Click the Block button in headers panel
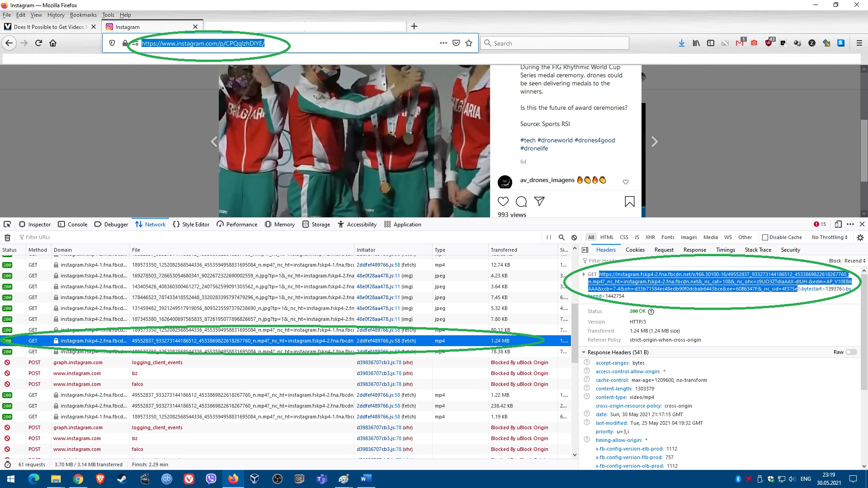Screen dimensions: 868x488 [835, 261]
